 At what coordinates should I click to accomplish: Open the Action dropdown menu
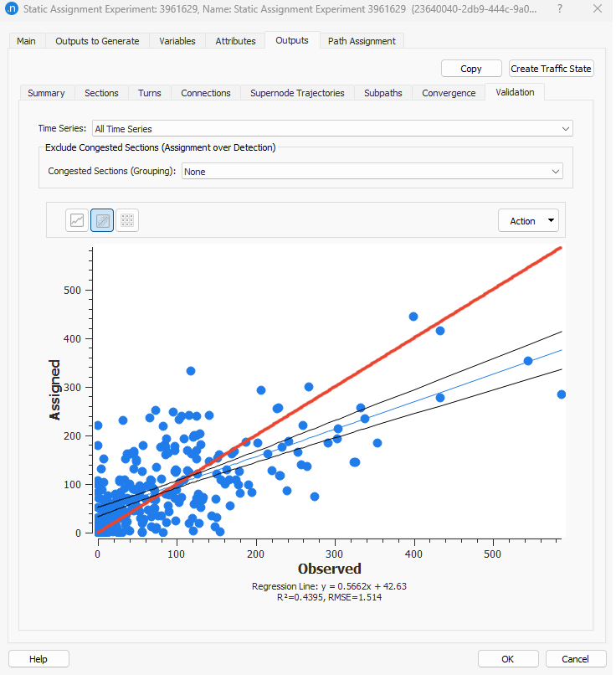(527, 221)
